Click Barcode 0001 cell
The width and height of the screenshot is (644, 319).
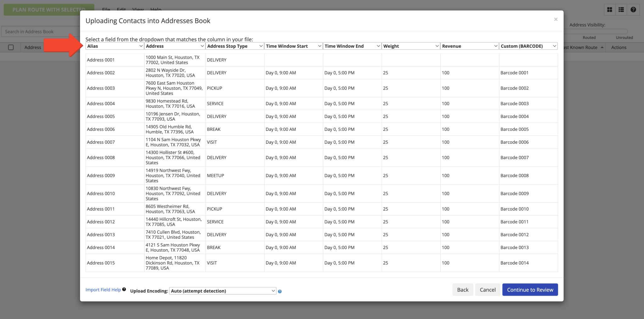point(528,73)
